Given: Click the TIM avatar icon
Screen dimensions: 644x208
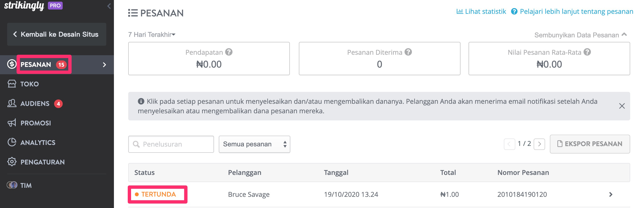Looking at the screenshot, I should (x=12, y=185).
